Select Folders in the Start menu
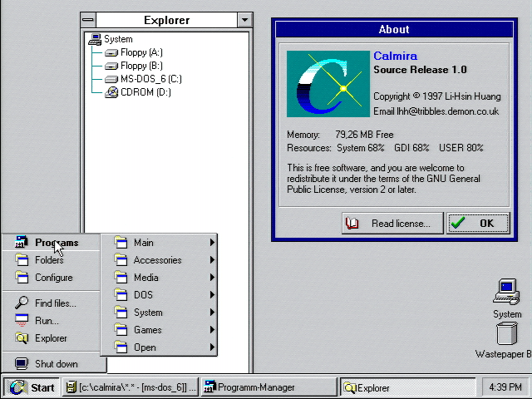The height and width of the screenshot is (399, 532). pos(49,260)
